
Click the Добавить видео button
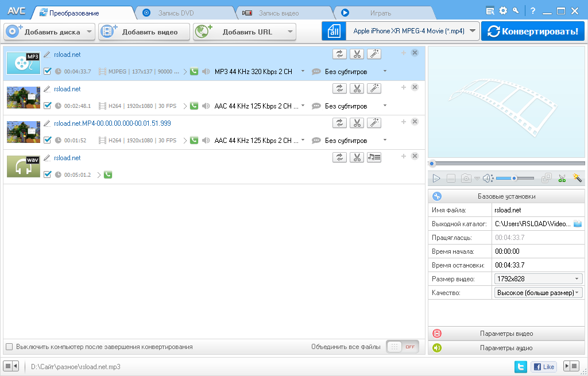click(144, 32)
